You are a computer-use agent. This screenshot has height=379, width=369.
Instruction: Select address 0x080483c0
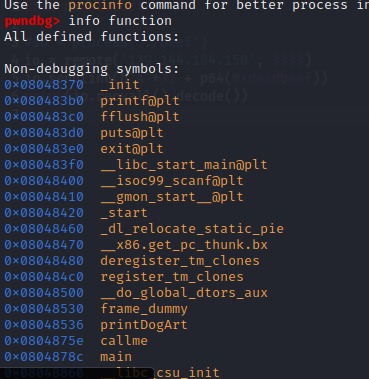(44, 117)
